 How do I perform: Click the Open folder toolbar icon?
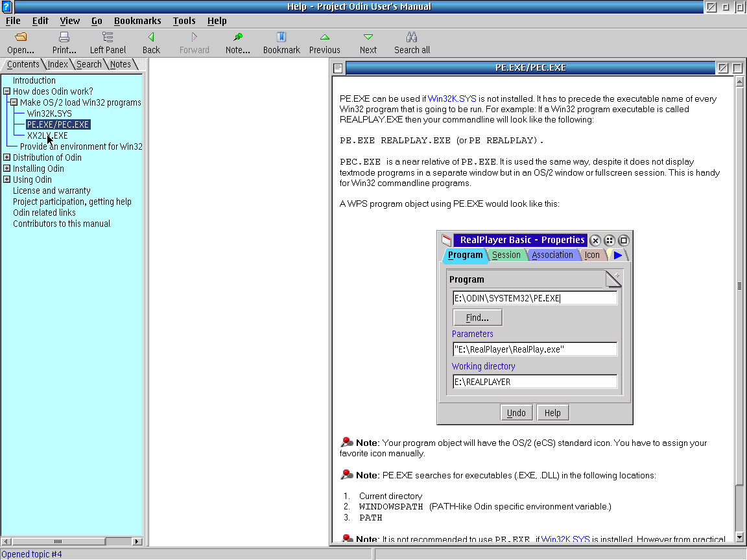(21, 38)
